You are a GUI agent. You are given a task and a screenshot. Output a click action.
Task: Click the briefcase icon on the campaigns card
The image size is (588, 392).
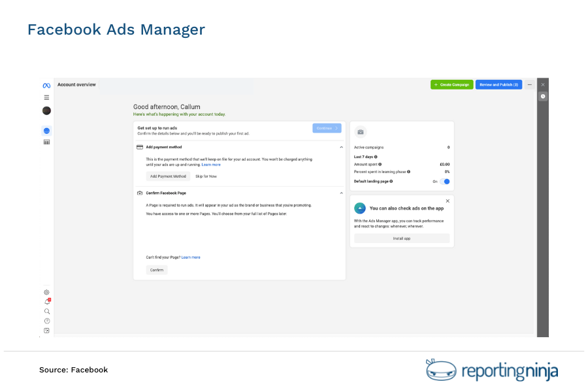coord(361,132)
